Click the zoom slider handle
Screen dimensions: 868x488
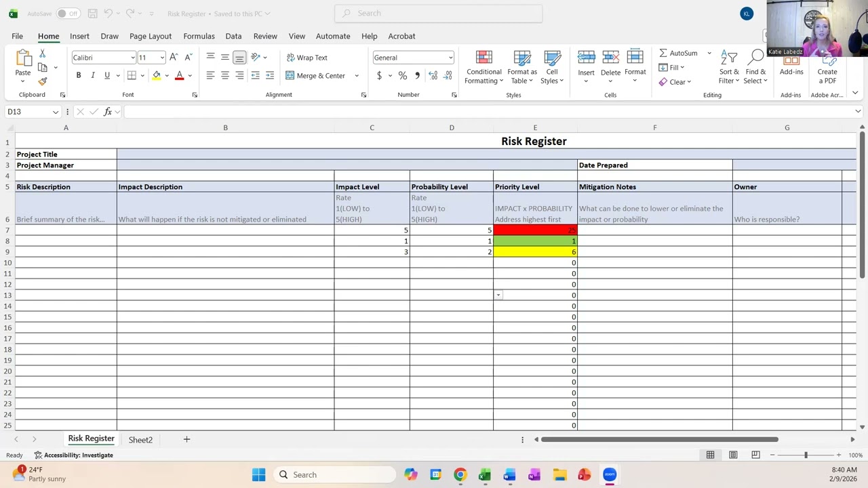point(806,455)
